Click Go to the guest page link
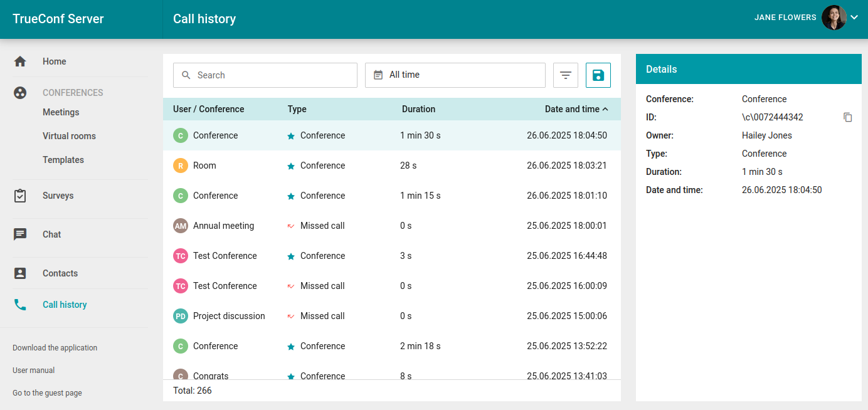The image size is (868, 410). coord(47,393)
